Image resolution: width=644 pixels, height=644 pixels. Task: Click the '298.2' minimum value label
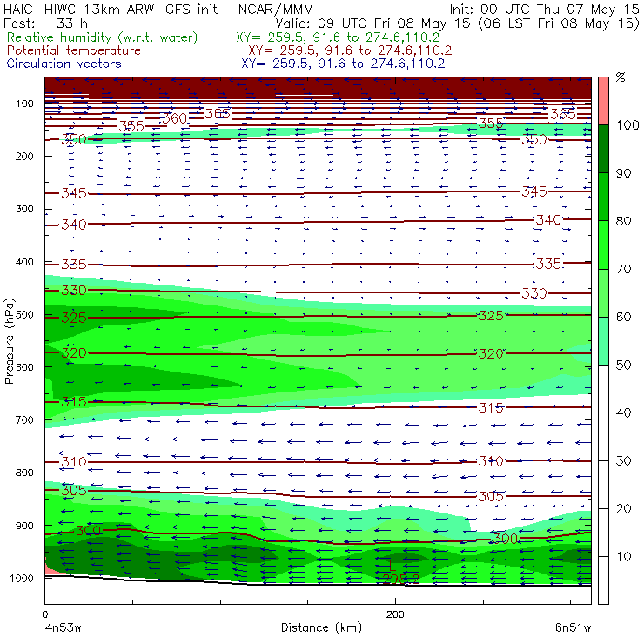401,579
